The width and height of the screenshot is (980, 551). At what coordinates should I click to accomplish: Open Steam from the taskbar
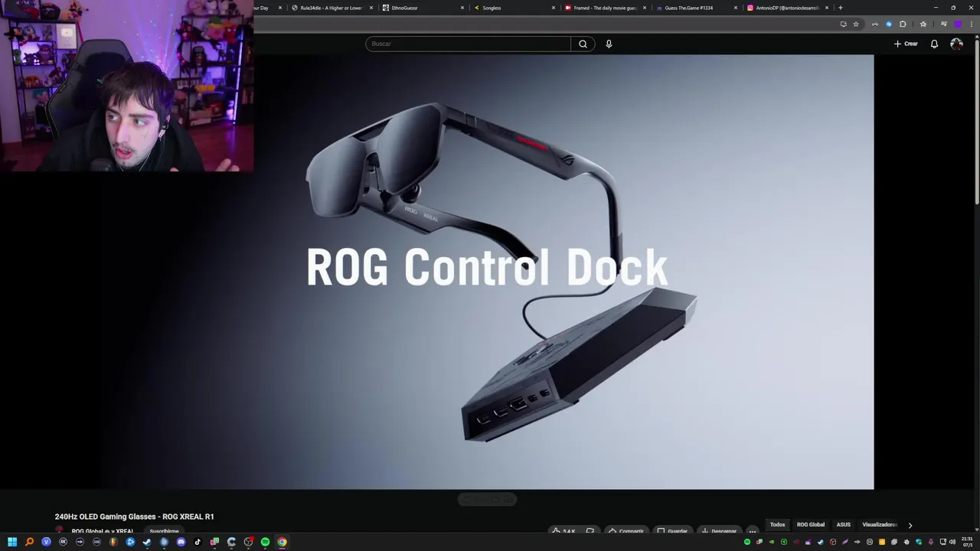147,542
